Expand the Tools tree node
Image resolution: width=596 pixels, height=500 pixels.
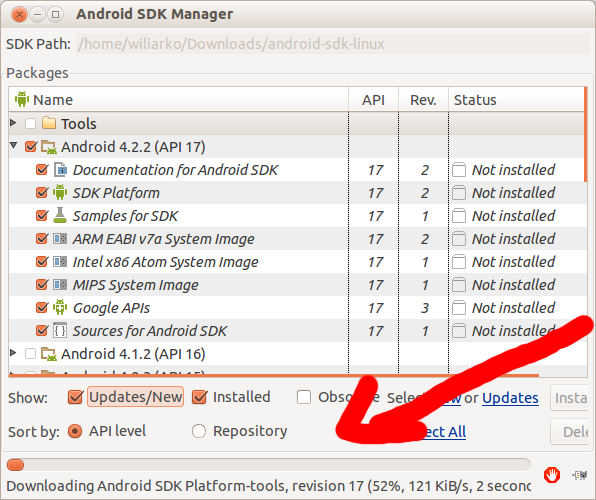tap(13, 123)
